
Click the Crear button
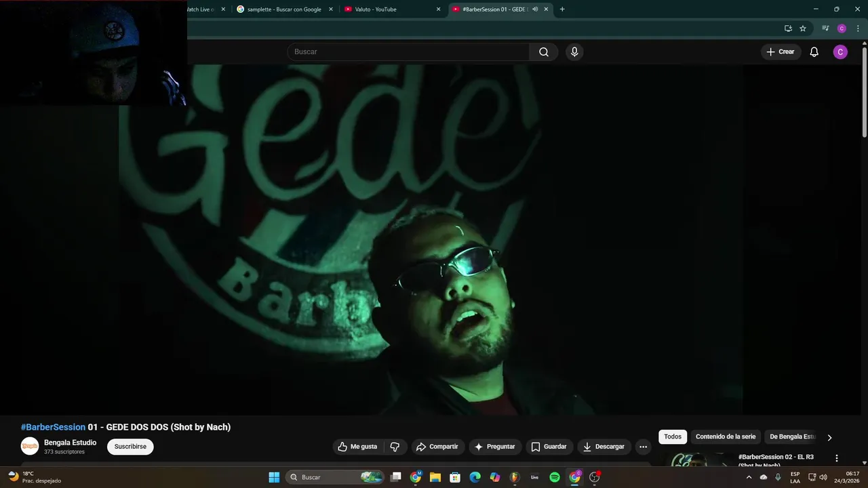[781, 52]
